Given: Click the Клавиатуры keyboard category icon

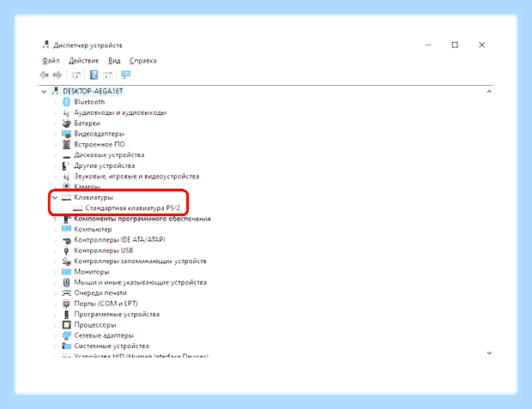Looking at the screenshot, I should (66, 197).
